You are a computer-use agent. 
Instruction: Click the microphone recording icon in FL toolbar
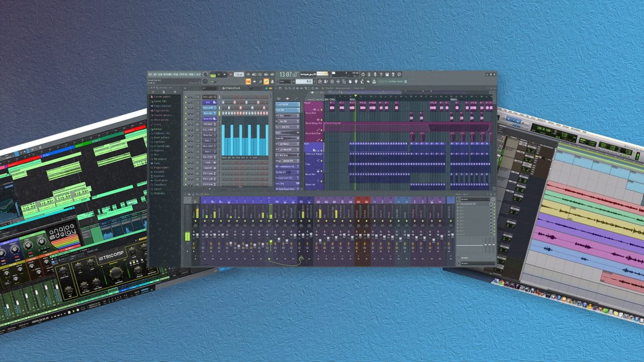click(375, 75)
